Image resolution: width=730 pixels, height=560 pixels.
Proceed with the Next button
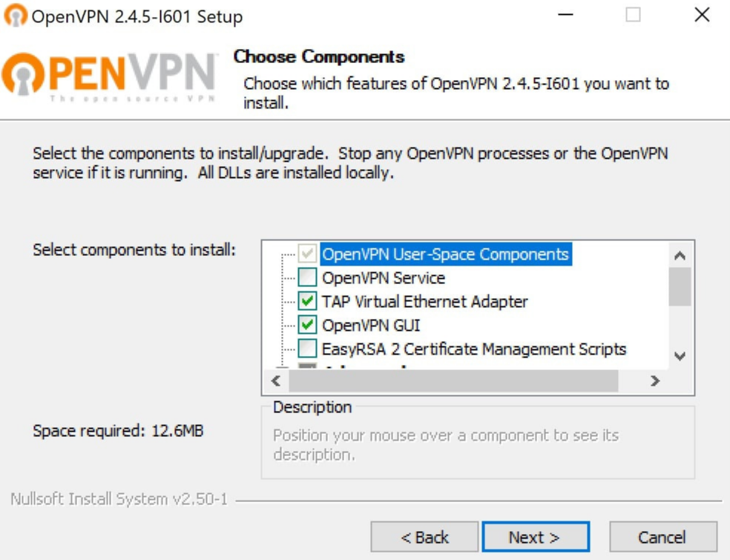(x=536, y=537)
